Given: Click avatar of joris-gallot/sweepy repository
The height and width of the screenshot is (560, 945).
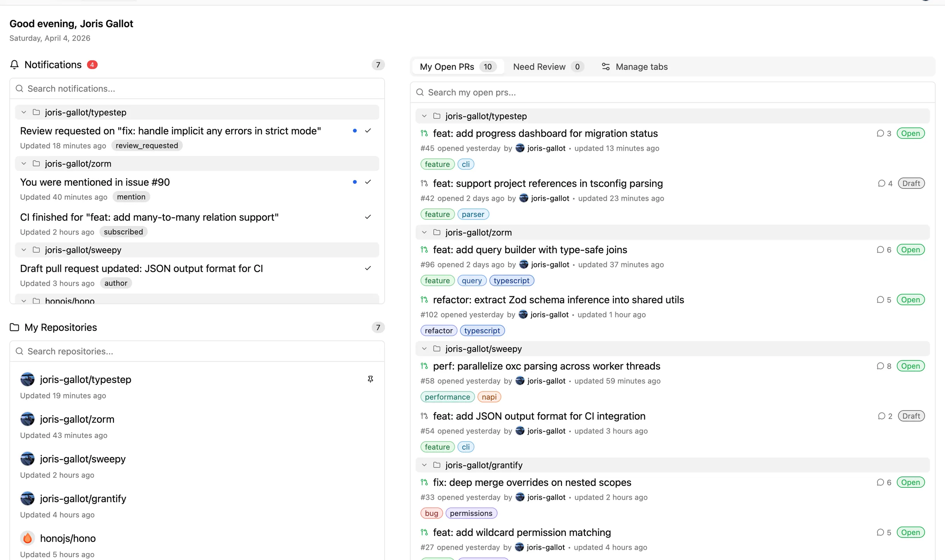Looking at the screenshot, I should [x=28, y=459].
